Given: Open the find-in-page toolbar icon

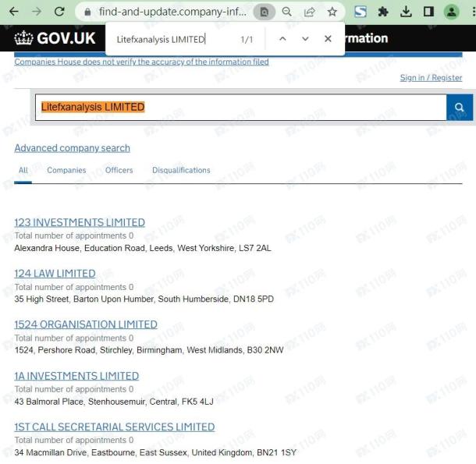Looking at the screenshot, I should tap(264, 12).
